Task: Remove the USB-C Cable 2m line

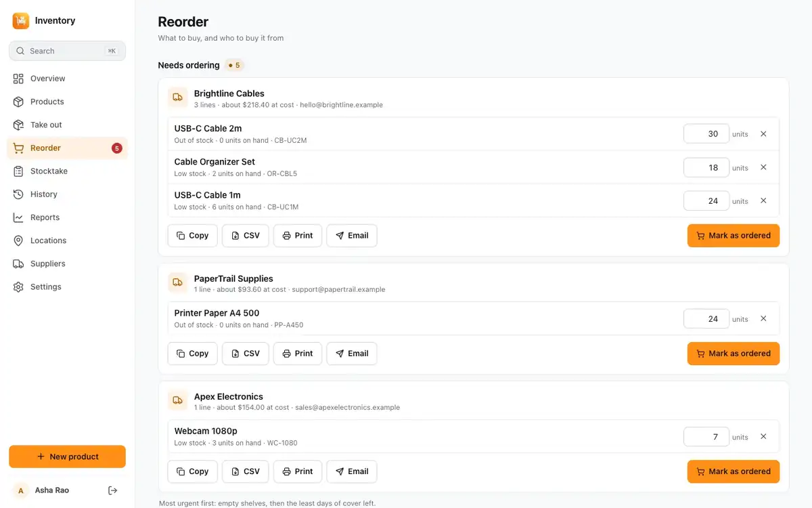Action: pyautogui.click(x=763, y=134)
